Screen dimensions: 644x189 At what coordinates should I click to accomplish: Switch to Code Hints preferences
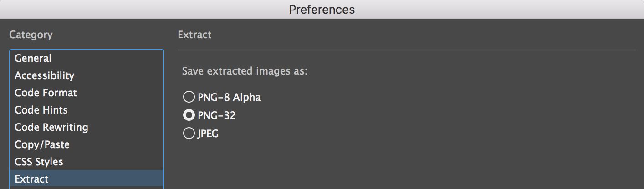click(41, 110)
